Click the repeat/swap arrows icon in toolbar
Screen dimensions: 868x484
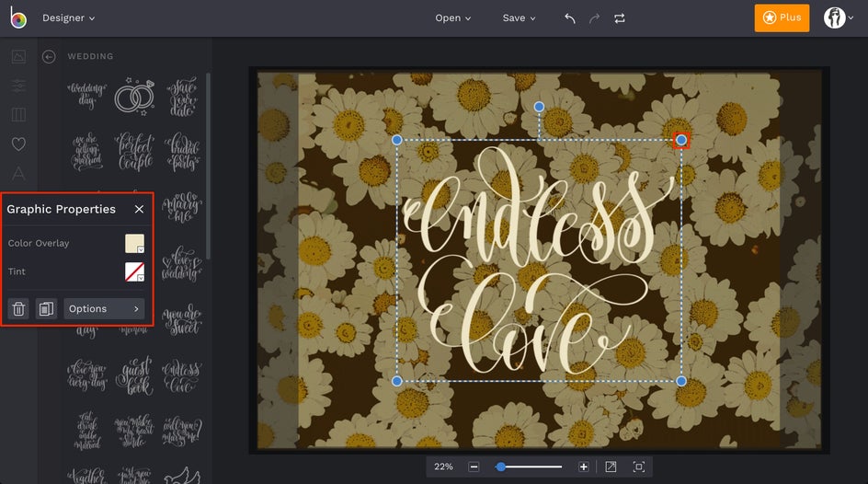coord(619,18)
